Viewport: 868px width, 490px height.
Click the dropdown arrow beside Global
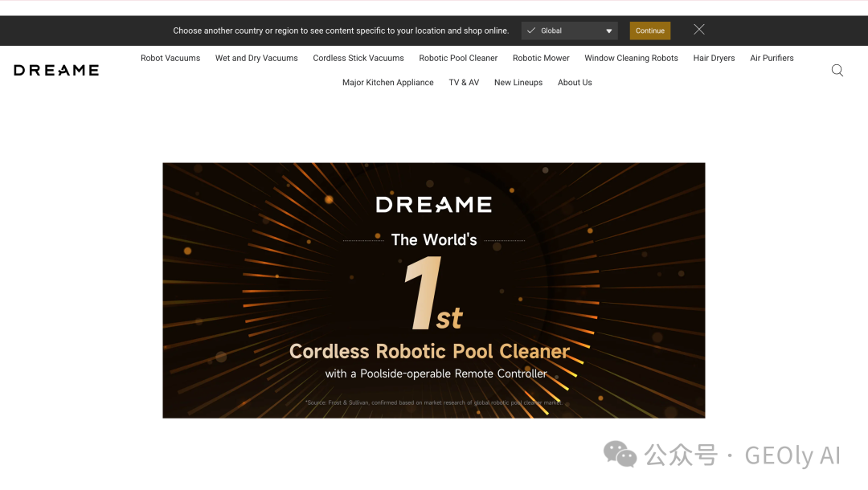point(609,31)
